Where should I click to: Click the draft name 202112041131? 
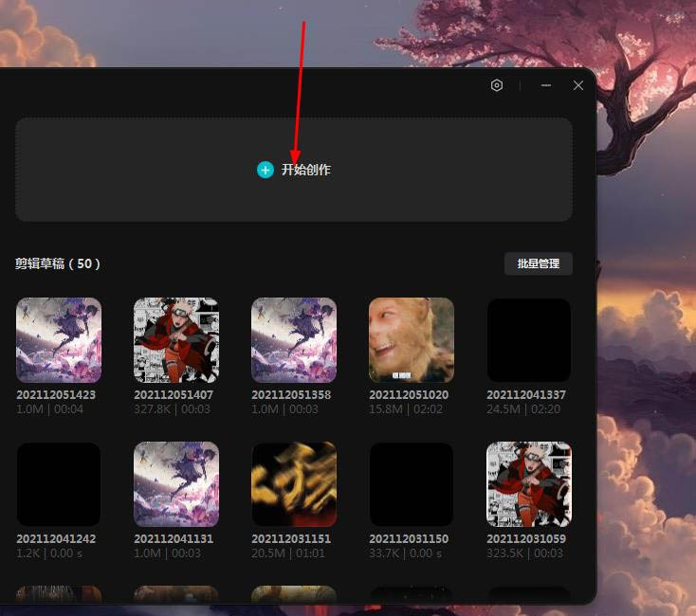(x=174, y=539)
